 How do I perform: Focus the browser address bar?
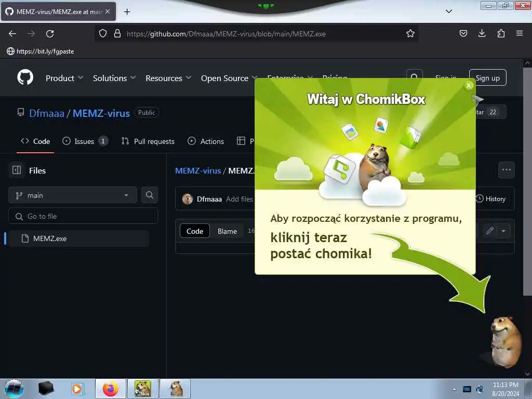point(256,34)
